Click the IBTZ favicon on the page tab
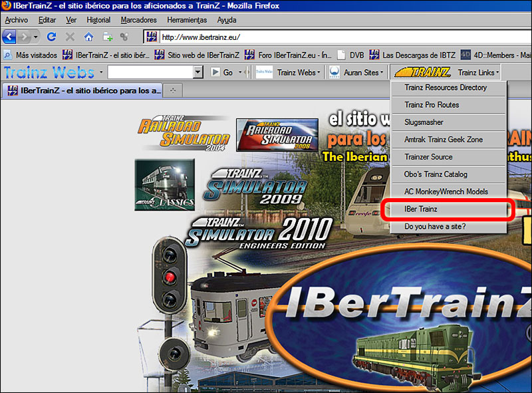Image resolution: width=532 pixels, height=393 pixels. [13, 90]
